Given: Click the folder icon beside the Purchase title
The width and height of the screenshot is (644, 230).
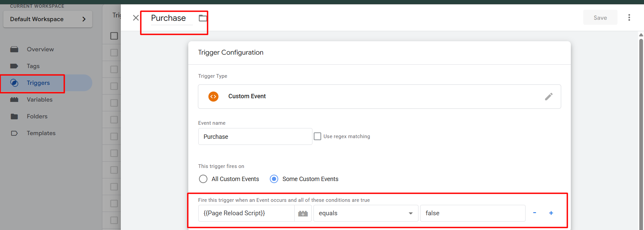Looking at the screenshot, I should pos(203,18).
